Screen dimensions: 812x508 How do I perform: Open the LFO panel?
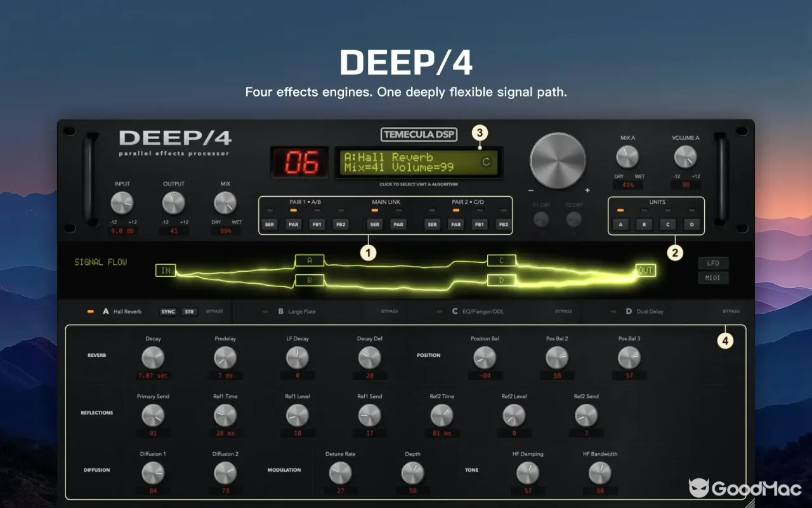[713, 263]
